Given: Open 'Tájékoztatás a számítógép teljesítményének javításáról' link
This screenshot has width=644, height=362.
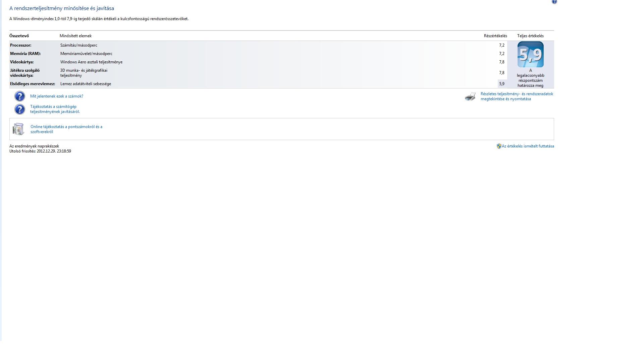Looking at the screenshot, I should click(55, 109).
